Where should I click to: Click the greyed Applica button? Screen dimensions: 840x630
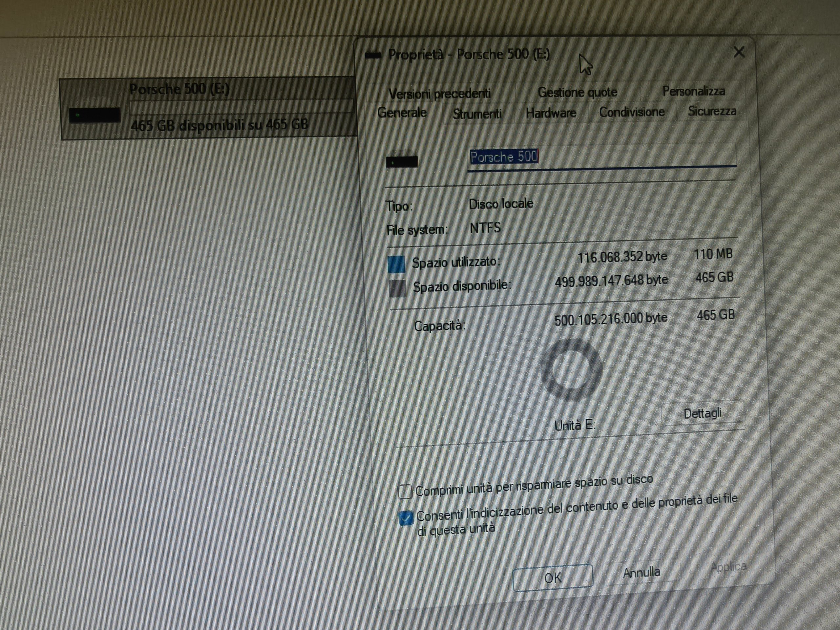click(728, 567)
